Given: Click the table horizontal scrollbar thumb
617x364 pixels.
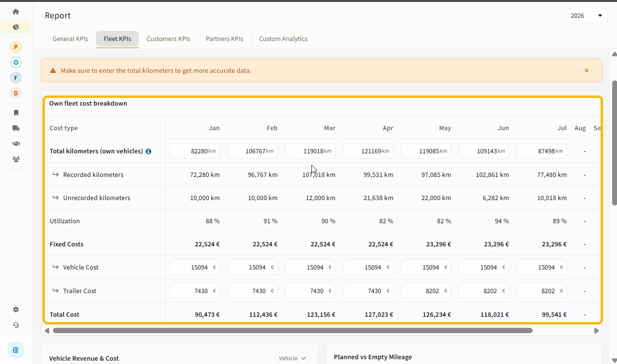Looking at the screenshot, I should coord(293,331).
